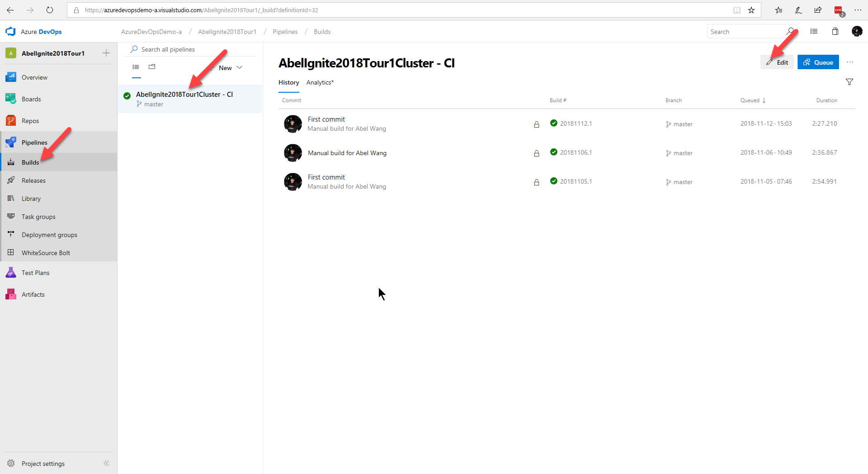The height and width of the screenshot is (474, 868).
Task: Click the header search magnifier icon
Action: (790, 31)
